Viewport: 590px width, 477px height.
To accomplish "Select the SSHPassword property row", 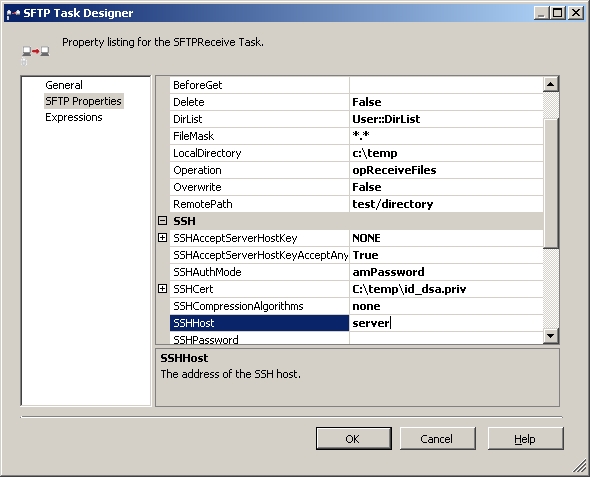I will (x=356, y=339).
